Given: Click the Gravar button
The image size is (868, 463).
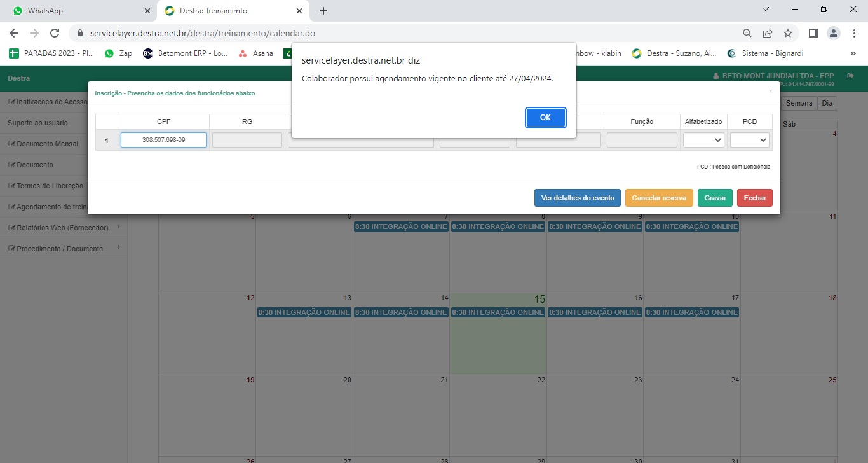Looking at the screenshot, I should click(x=715, y=198).
